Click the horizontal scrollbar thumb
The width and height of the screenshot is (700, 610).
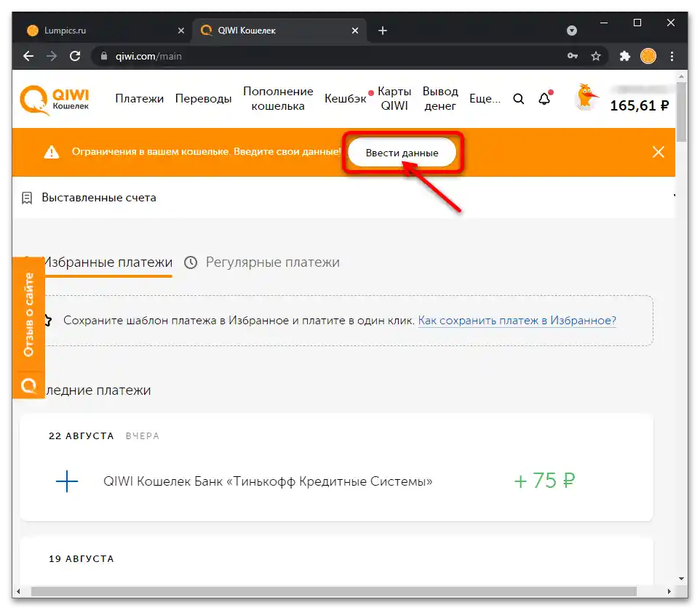[334, 591]
